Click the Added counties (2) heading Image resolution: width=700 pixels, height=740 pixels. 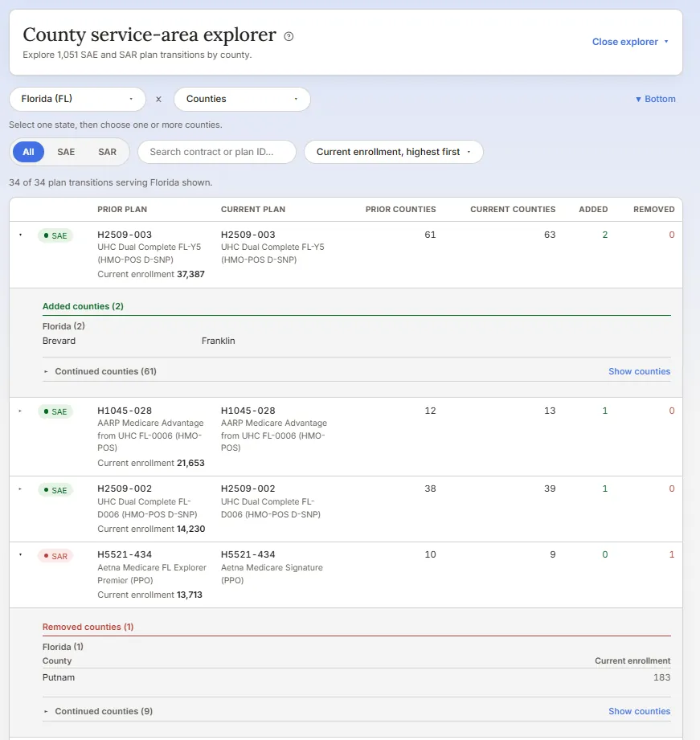point(83,306)
